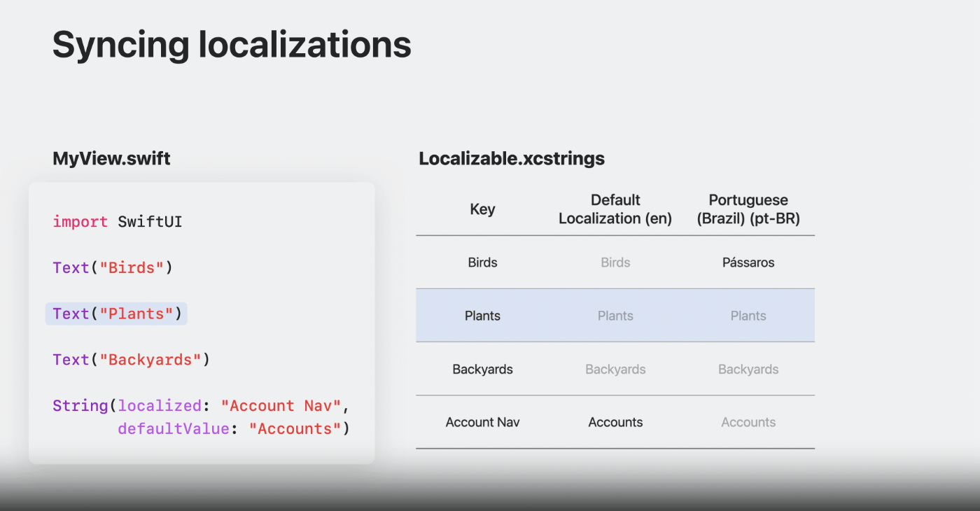Select the Localizable.xcstrings table heading
The width and height of the screenshot is (980, 511).
point(512,159)
